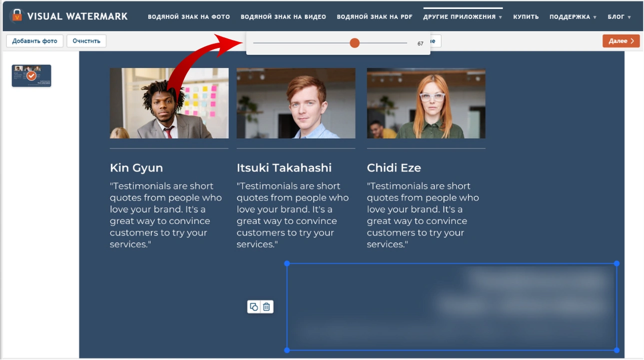Go to Водяной знак на фото
The image size is (644, 360).
(x=189, y=16)
